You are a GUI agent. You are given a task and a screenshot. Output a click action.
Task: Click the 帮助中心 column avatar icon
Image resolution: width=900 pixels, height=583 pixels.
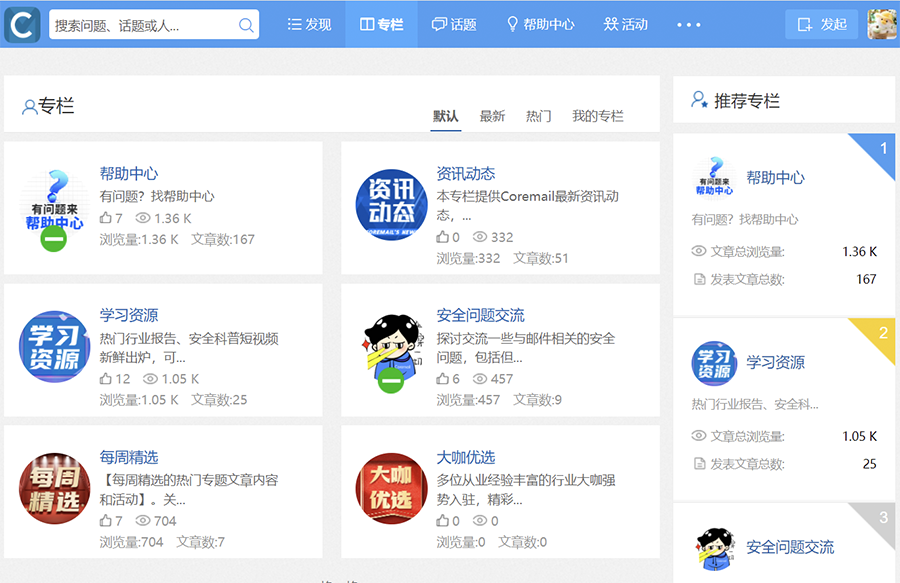[54, 205]
